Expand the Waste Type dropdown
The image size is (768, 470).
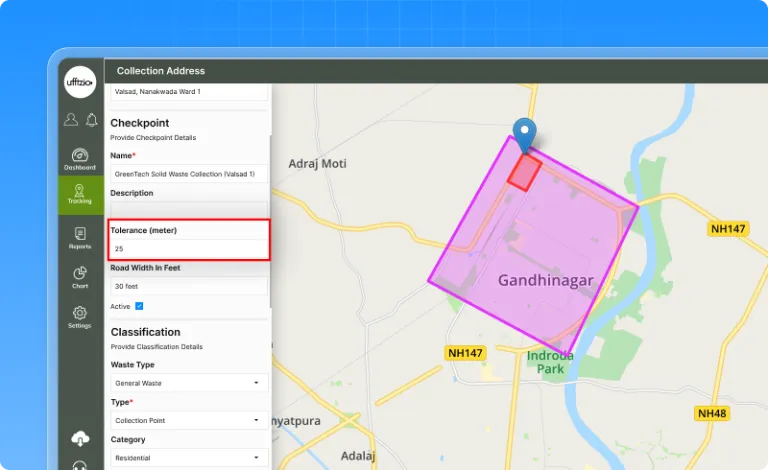click(x=189, y=383)
